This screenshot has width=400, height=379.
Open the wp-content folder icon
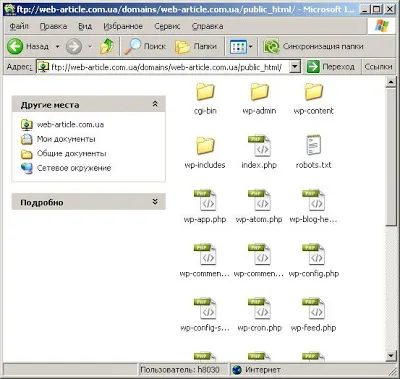point(314,92)
